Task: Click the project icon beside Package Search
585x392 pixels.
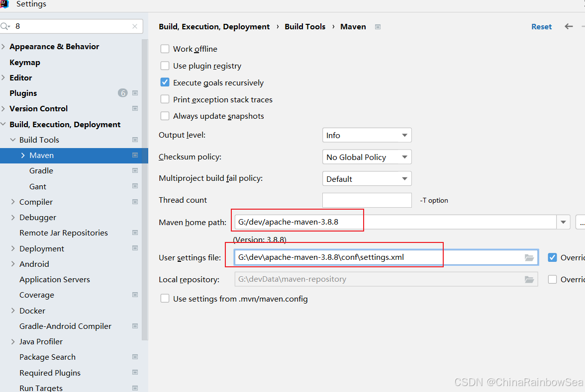Action: point(135,357)
